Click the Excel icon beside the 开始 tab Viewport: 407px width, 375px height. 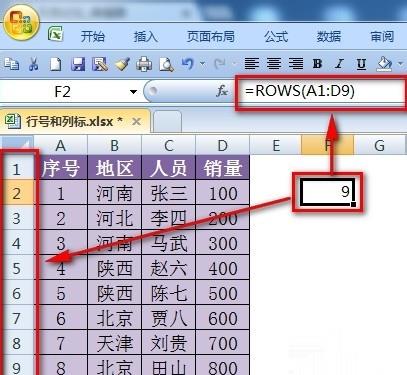coord(55,34)
